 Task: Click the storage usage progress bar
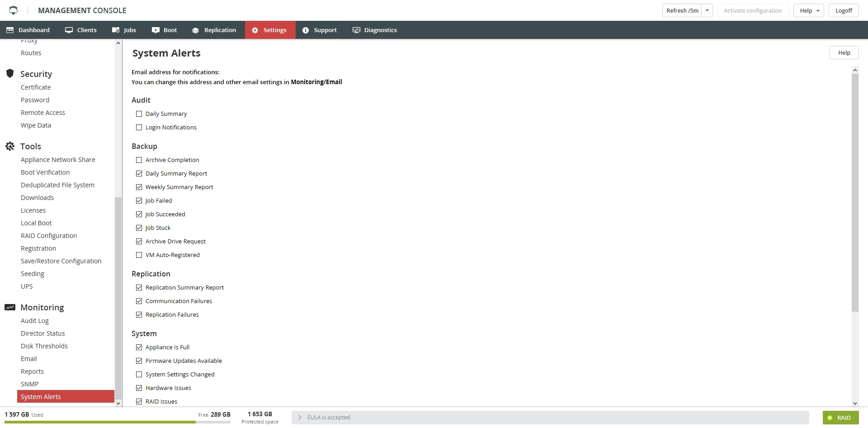click(118, 422)
